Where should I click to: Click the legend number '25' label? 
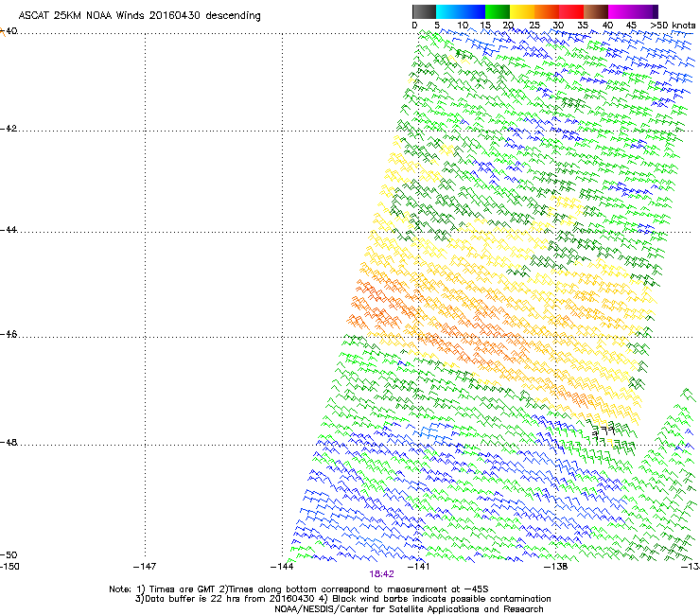point(534,26)
